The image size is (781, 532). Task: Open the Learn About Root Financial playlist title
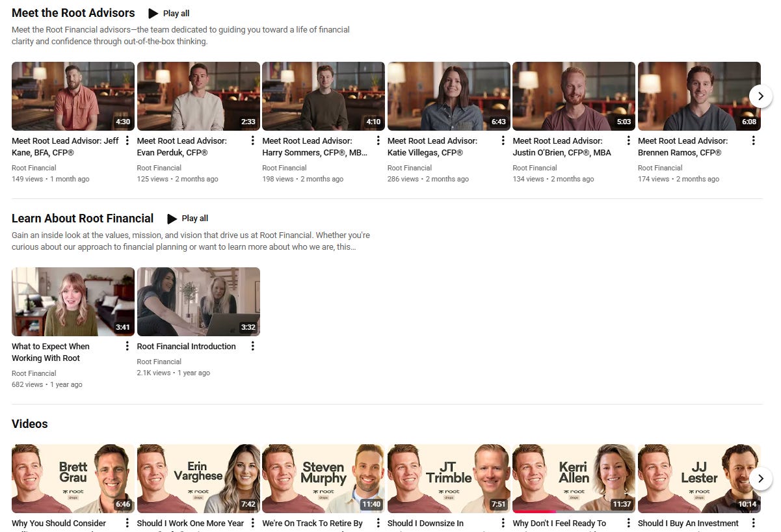pos(83,219)
